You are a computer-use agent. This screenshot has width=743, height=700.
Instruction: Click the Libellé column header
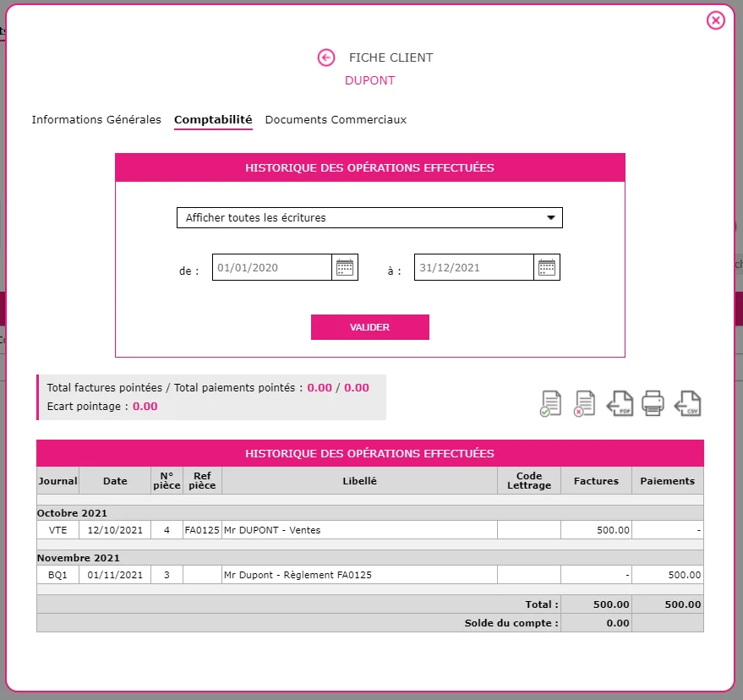pos(359,480)
